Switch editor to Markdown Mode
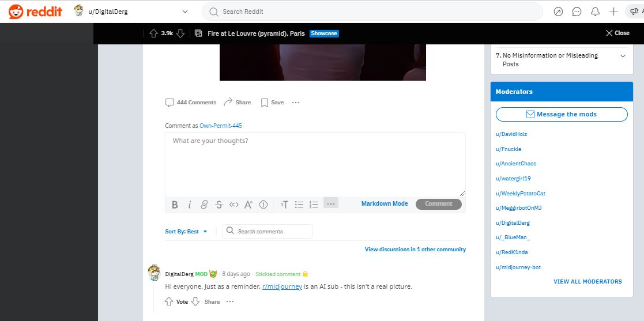This screenshot has width=644, height=321. click(385, 203)
